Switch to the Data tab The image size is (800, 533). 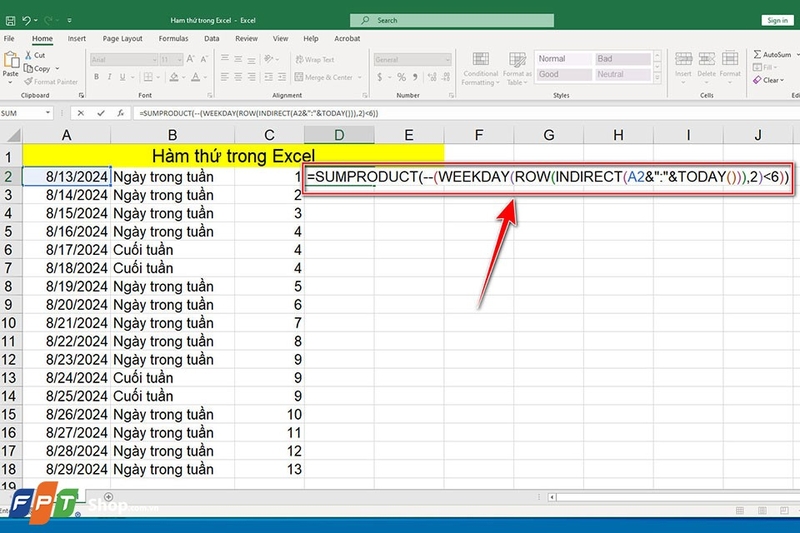[x=212, y=39]
